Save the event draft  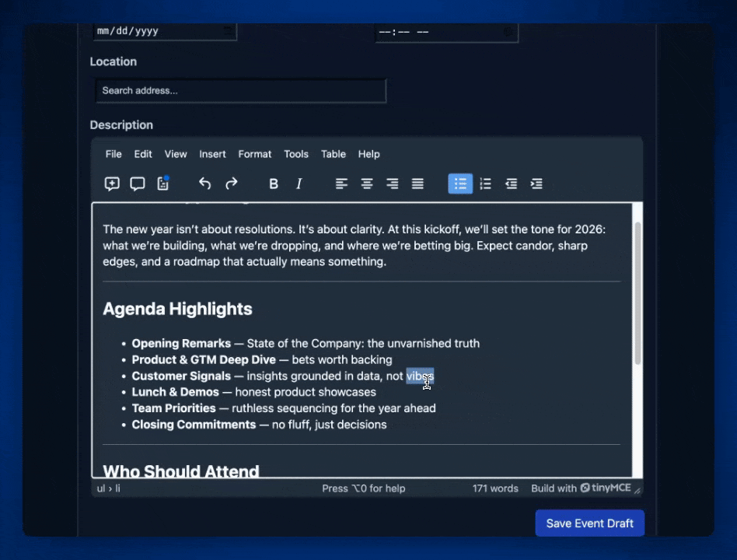tap(590, 523)
